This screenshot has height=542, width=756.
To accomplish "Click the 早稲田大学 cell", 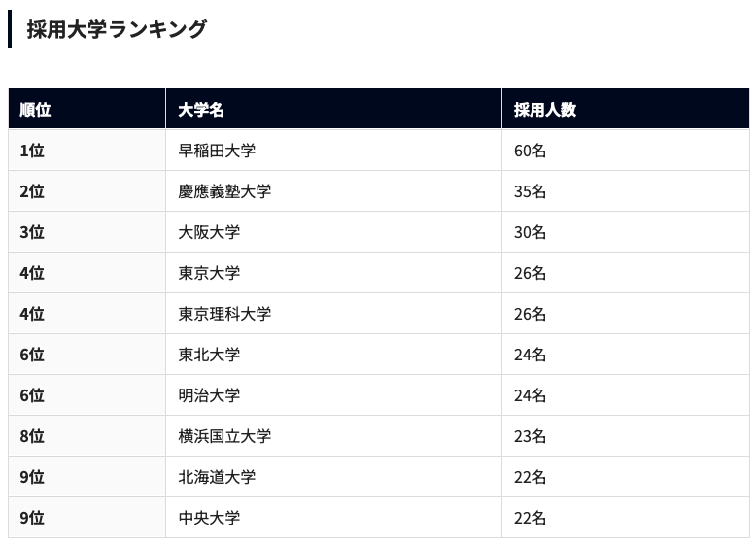I will tap(333, 151).
